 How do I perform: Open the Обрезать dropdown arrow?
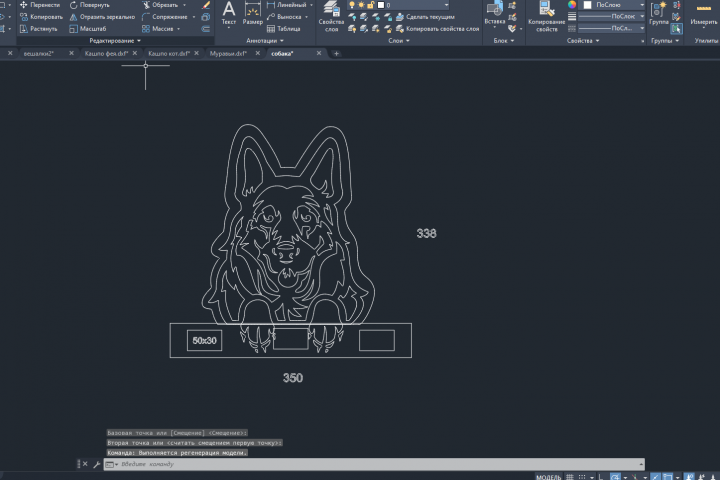point(185,5)
